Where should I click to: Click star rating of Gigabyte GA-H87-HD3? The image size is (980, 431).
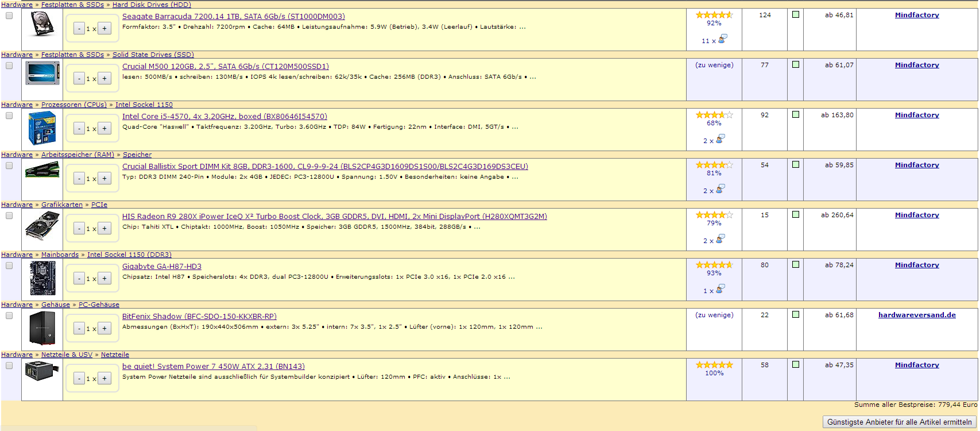pos(714,265)
